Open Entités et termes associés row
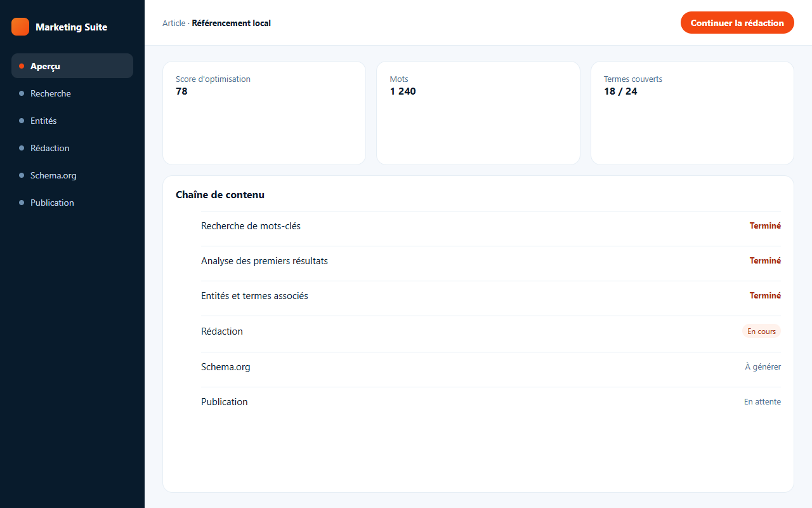Viewport: 812px width, 508px height. (x=491, y=298)
